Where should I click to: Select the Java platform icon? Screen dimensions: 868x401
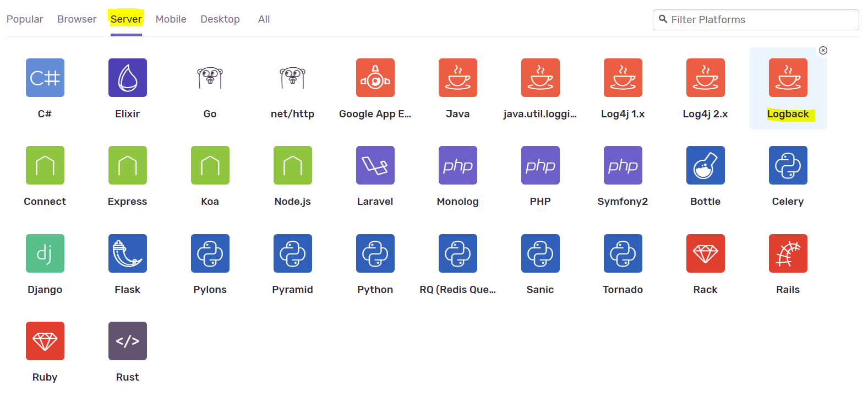pyautogui.click(x=458, y=78)
